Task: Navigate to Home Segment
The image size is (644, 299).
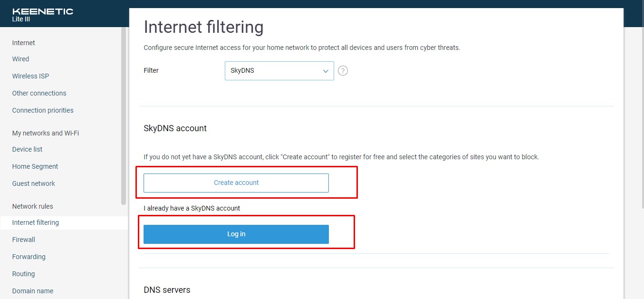Action: (35, 166)
